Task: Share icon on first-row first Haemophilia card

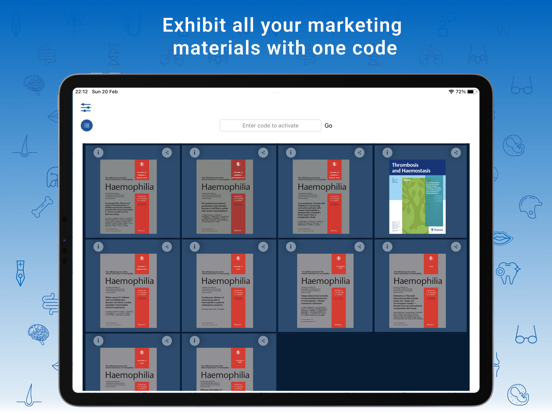Action: [x=167, y=152]
